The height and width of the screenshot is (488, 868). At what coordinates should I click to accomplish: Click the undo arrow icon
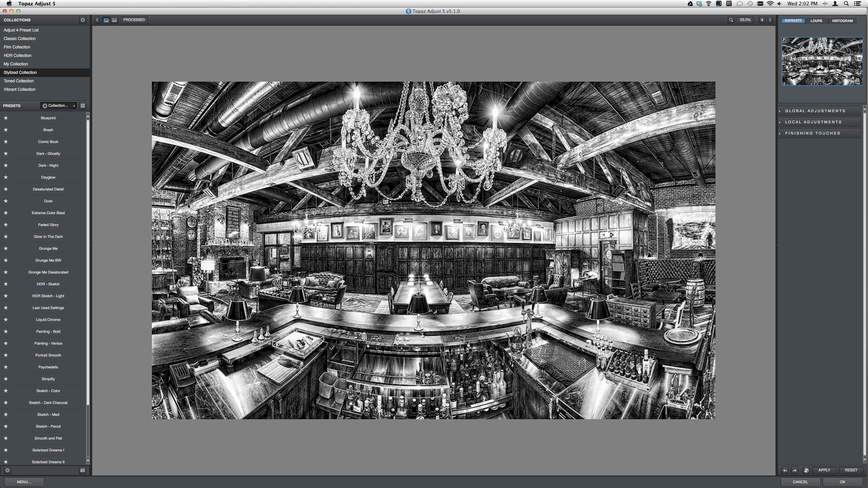785,470
